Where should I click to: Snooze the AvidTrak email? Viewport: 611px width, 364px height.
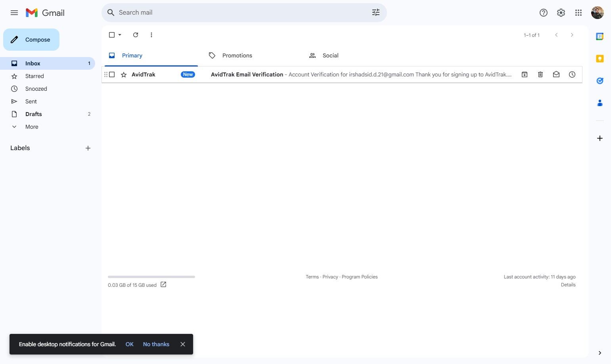[572, 74]
